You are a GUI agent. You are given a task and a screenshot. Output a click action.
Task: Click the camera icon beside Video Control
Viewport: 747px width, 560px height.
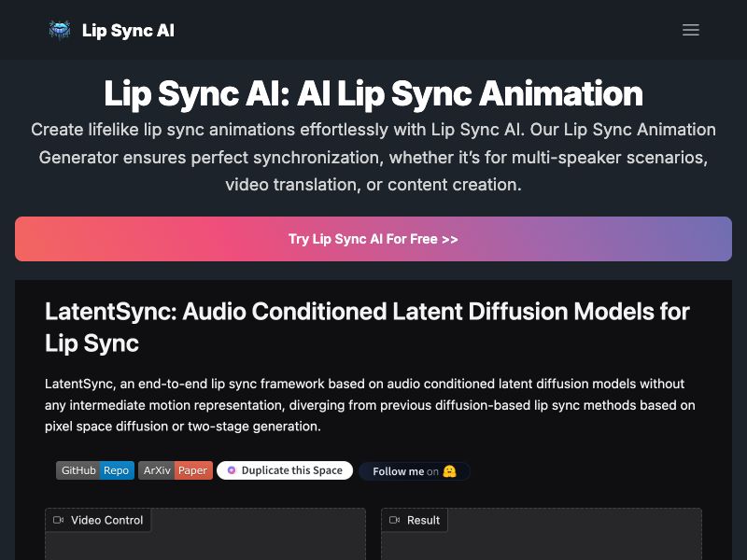[59, 520]
